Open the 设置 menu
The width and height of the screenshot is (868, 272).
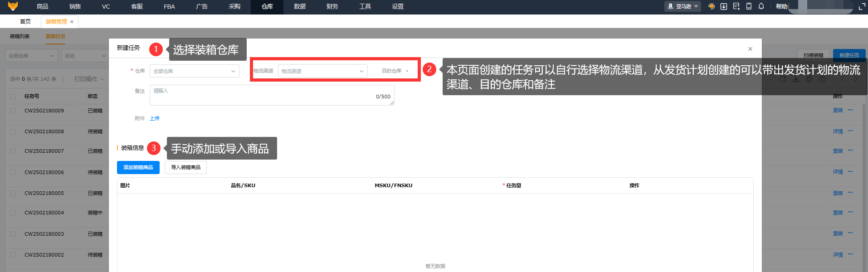pyautogui.click(x=398, y=6)
